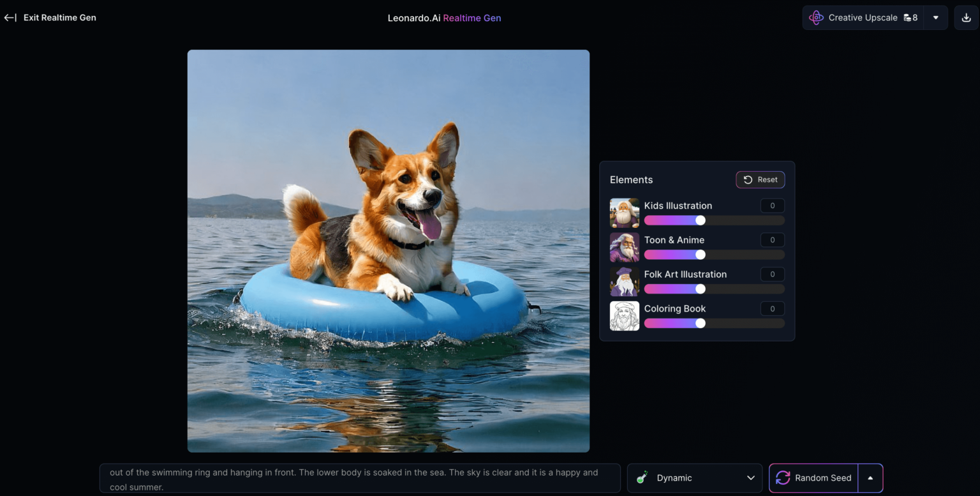Open the Dynamic style dropdown
Viewport: 980px width, 496px height.
[x=750, y=478]
